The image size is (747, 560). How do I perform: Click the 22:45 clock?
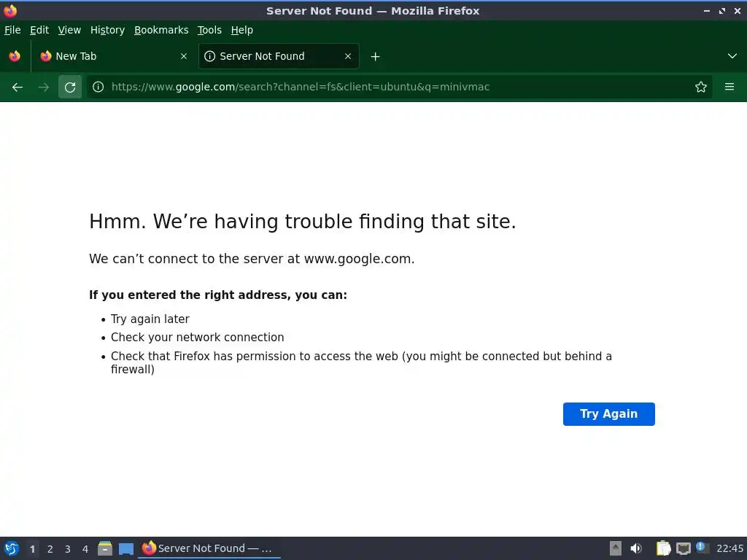(729, 548)
